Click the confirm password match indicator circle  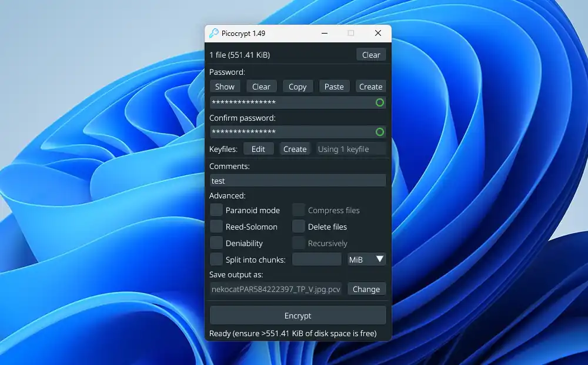(380, 131)
